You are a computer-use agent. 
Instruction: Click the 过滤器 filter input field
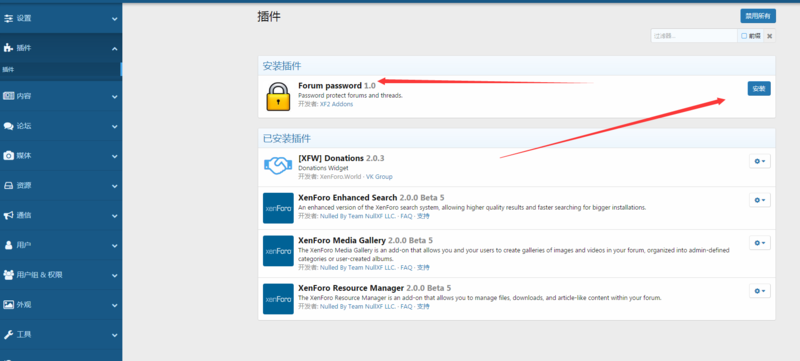[694, 36]
